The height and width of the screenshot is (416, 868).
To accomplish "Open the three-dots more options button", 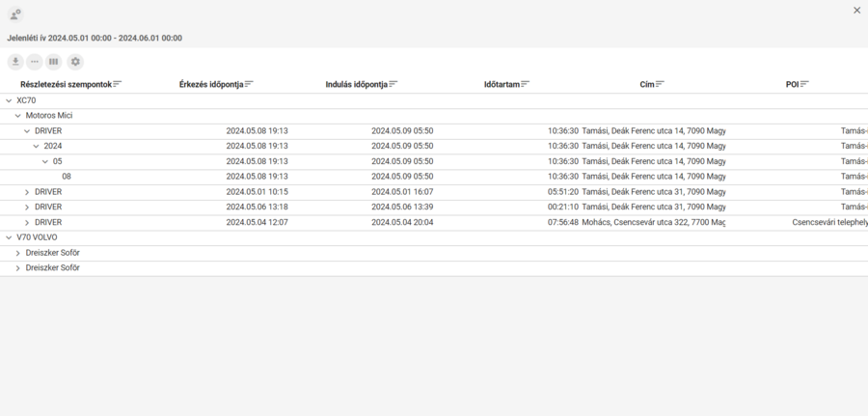I will (35, 62).
